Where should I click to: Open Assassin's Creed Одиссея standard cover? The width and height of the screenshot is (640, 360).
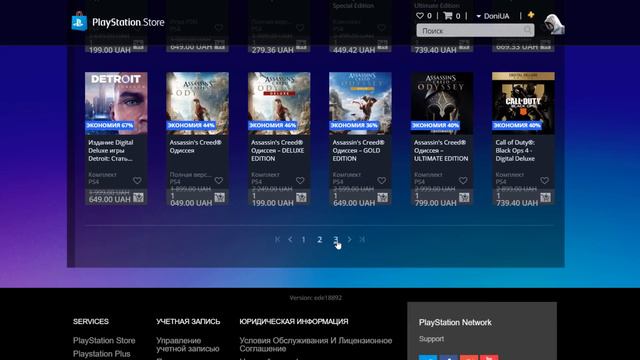click(x=198, y=103)
